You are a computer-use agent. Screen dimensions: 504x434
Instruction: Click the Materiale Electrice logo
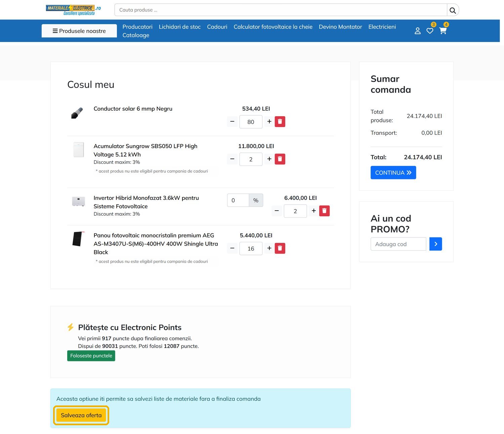pos(74,10)
